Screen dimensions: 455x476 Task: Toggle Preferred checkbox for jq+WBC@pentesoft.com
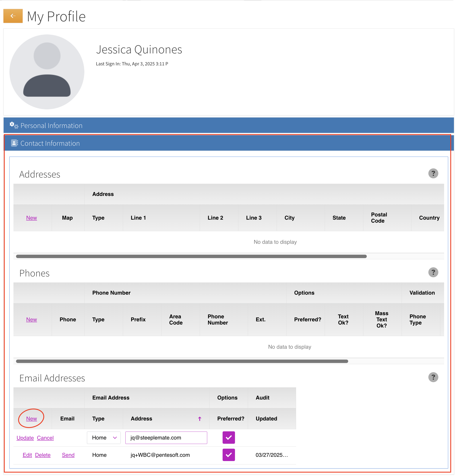(x=229, y=455)
